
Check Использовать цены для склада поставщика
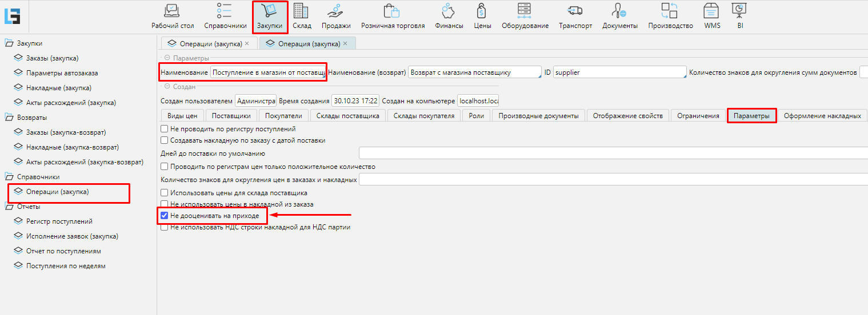coord(165,193)
